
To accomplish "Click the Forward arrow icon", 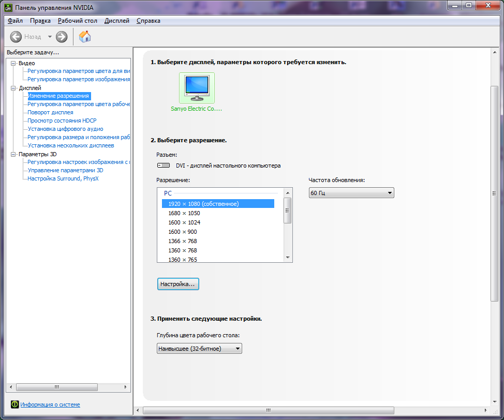I will (62, 37).
